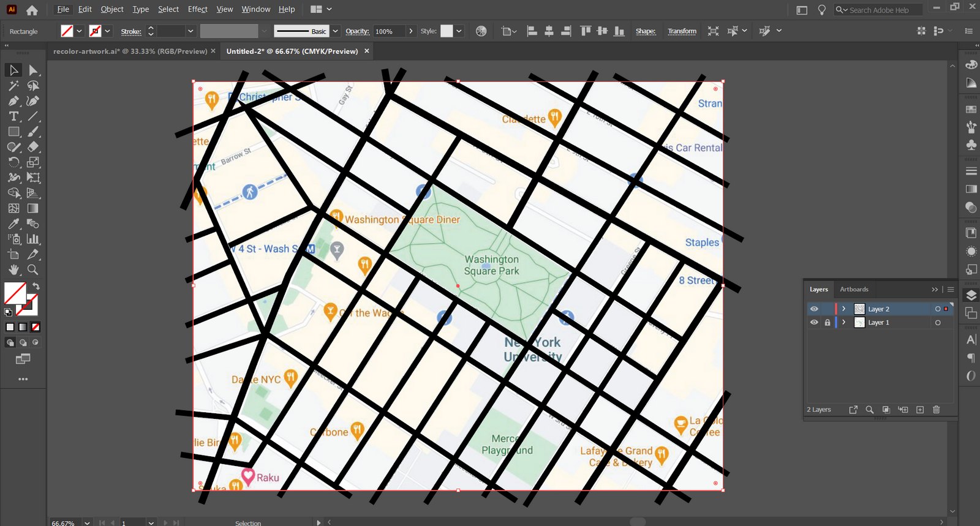
Task: Select the Curvature tool
Action: (33, 101)
